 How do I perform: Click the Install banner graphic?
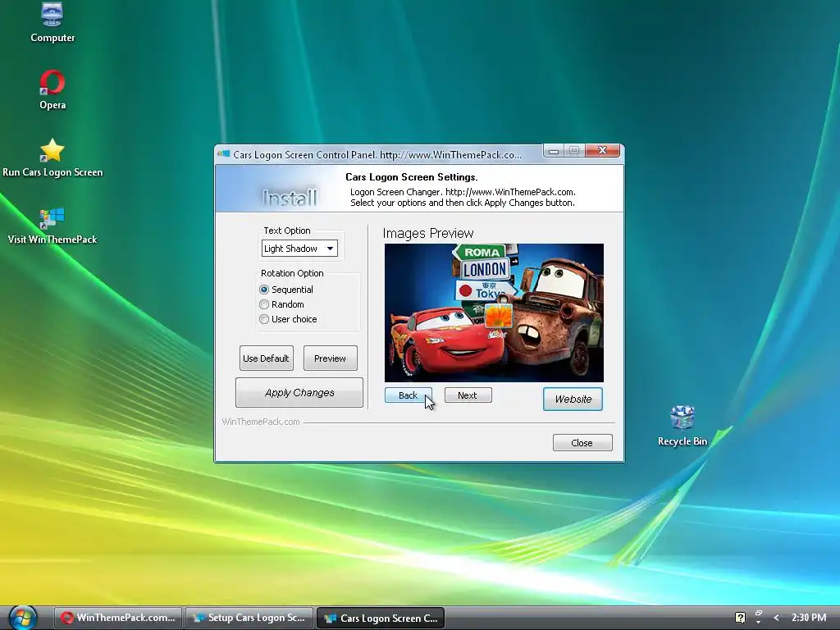(290, 199)
